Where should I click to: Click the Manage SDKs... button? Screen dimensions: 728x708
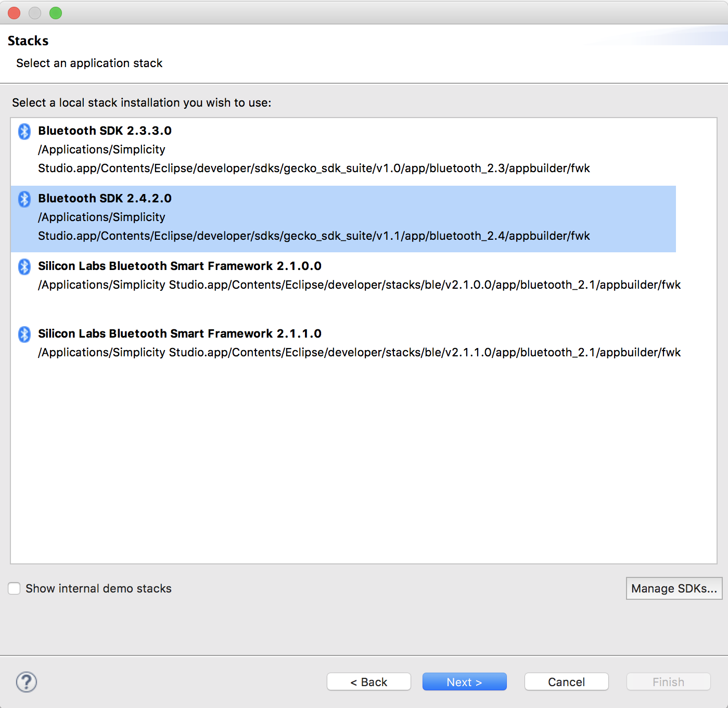(674, 588)
